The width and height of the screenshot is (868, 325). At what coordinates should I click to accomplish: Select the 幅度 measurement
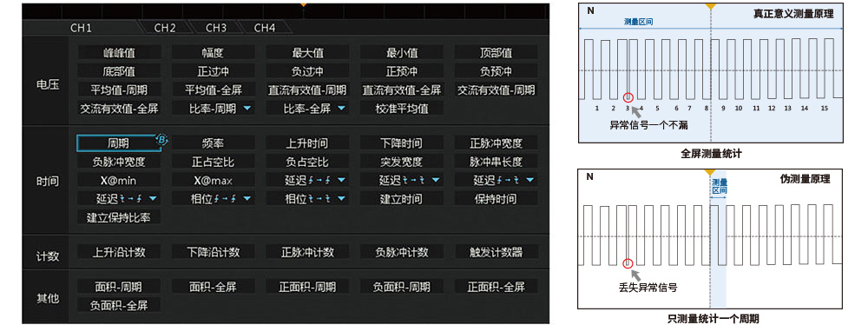(214, 53)
